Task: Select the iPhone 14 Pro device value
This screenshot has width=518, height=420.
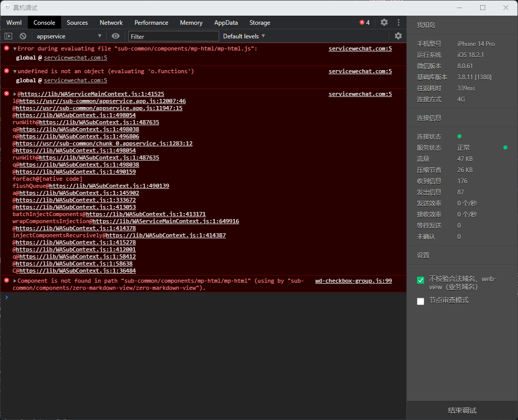Action: [476, 43]
